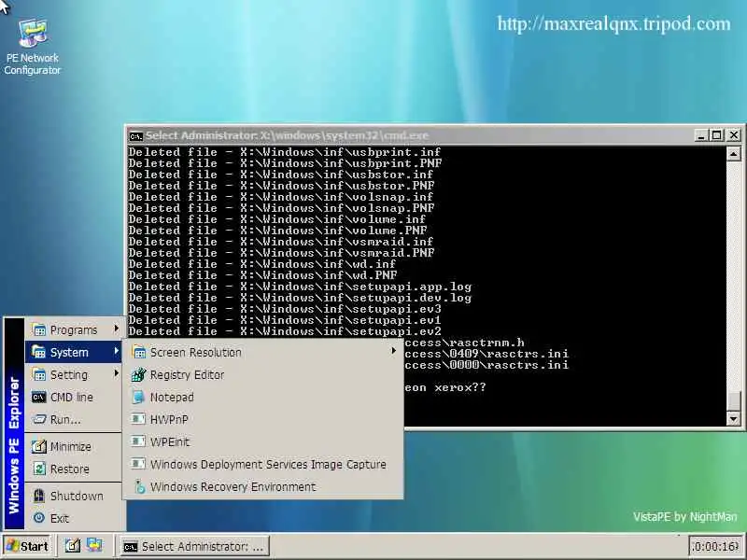Click the network quick launch icon on the taskbar
The width and height of the screenshot is (747, 560).
coord(94,545)
